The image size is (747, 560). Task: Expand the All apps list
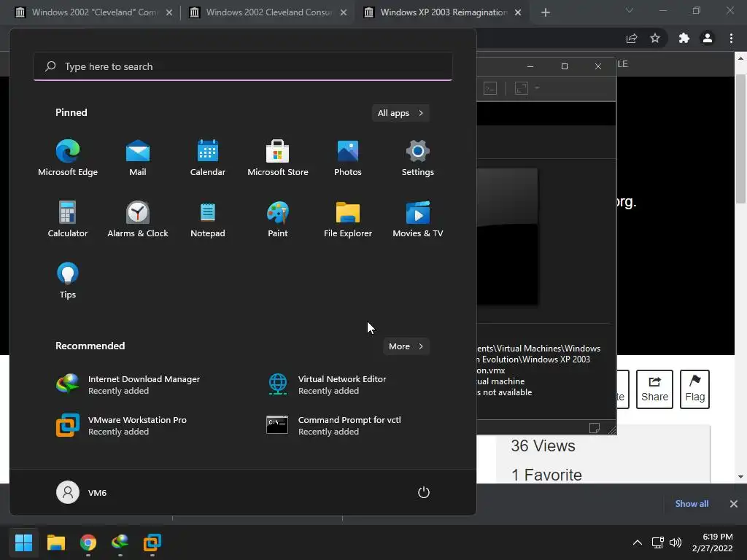400,113
